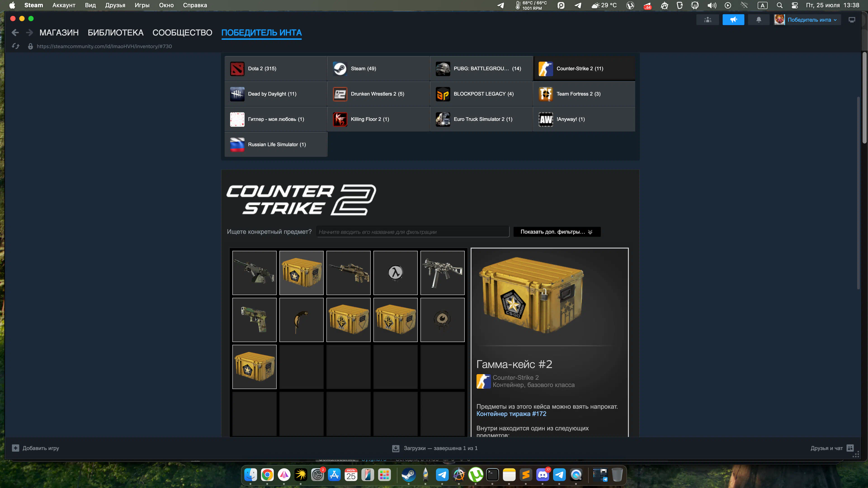Select the brown hook charm item thumbnail
This screenshot has width=868, height=488.
(x=301, y=320)
